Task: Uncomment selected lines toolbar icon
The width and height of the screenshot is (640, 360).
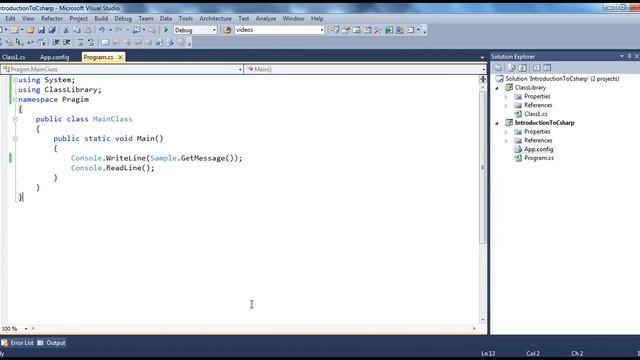Action: click(x=91, y=42)
